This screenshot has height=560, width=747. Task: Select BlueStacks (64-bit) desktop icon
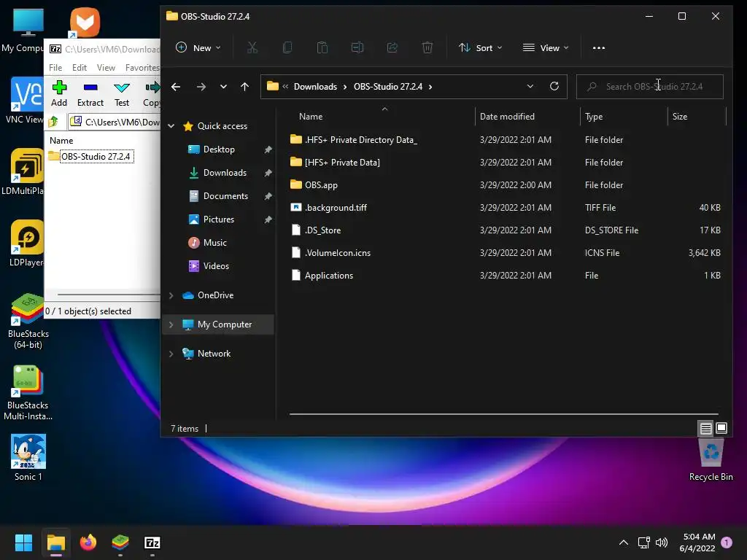coord(28,322)
